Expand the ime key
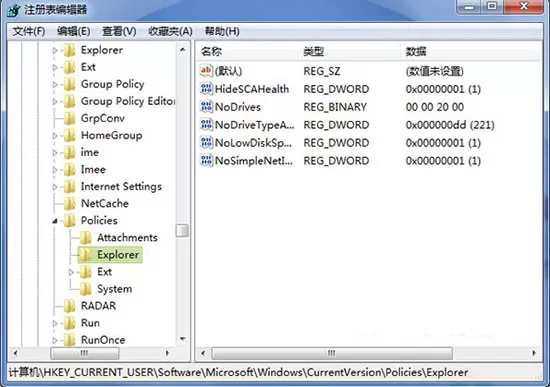Viewport: 550px width, 387px height. point(55,153)
